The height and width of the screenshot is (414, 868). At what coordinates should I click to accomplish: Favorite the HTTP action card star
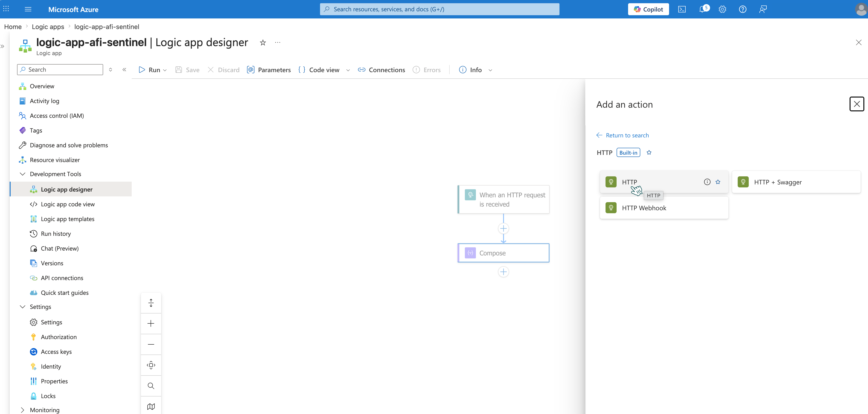pos(718,182)
